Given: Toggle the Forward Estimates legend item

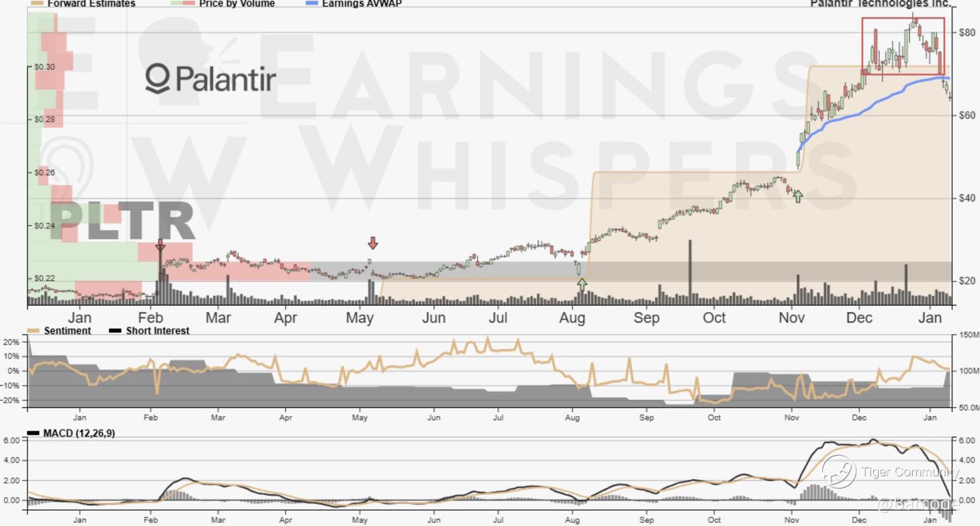Looking at the screenshot, I should pyautogui.click(x=91, y=4).
